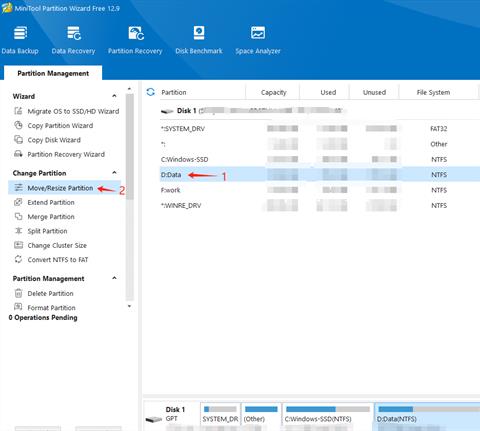The width and height of the screenshot is (480, 431).
Task: Select the C:Windows-SSD partition row
Action: pyautogui.click(x=320, y=159)
